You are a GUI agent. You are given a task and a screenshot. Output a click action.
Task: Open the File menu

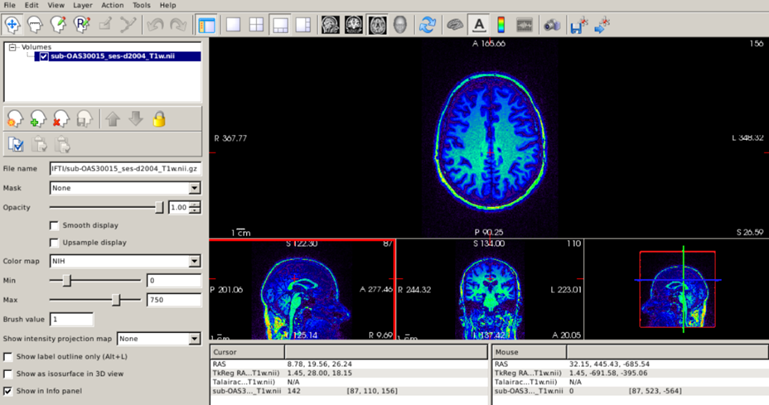click(x=9, y=5)
